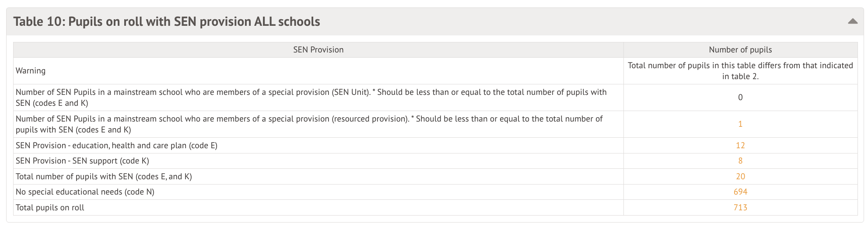868x230 pixels.
Task: Open the code E pupil count 12
Action: point(740,146)
